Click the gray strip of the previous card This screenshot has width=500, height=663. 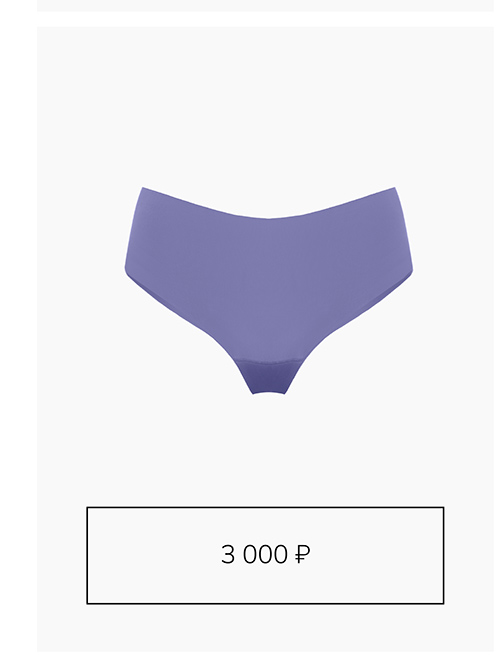[265, 5]
